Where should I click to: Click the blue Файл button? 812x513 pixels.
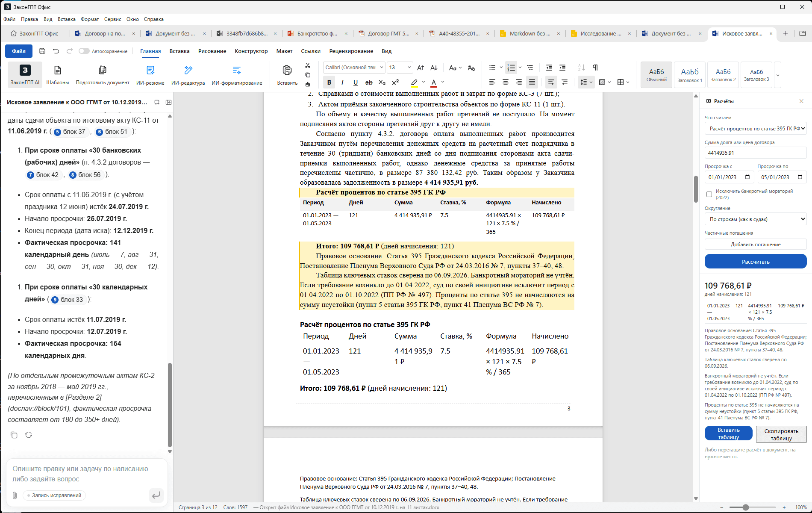(19, 51)
